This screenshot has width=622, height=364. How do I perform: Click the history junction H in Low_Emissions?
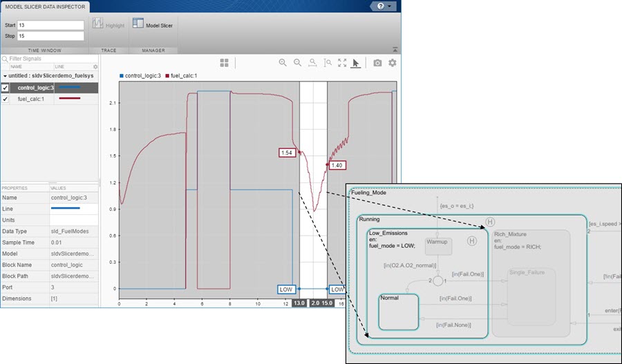(471, 240)
